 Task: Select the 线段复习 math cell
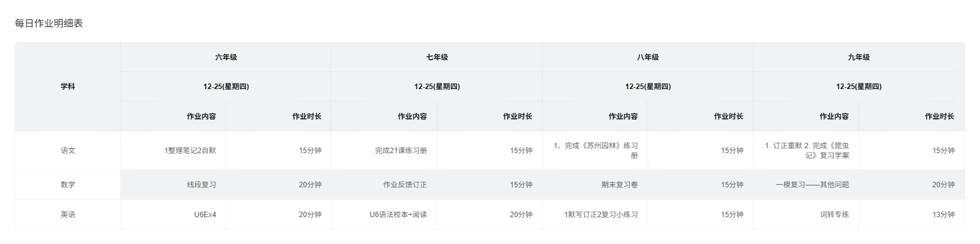[x=201, y=185]
